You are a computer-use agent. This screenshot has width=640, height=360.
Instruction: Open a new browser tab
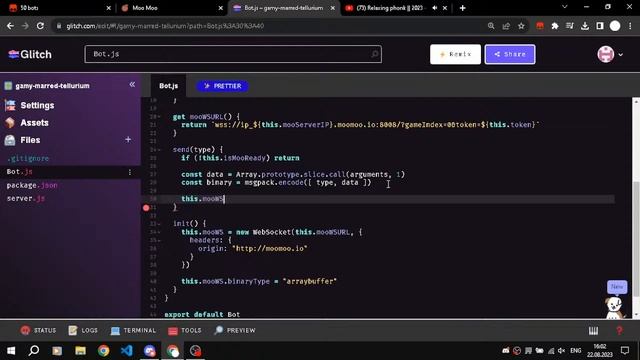462,8
